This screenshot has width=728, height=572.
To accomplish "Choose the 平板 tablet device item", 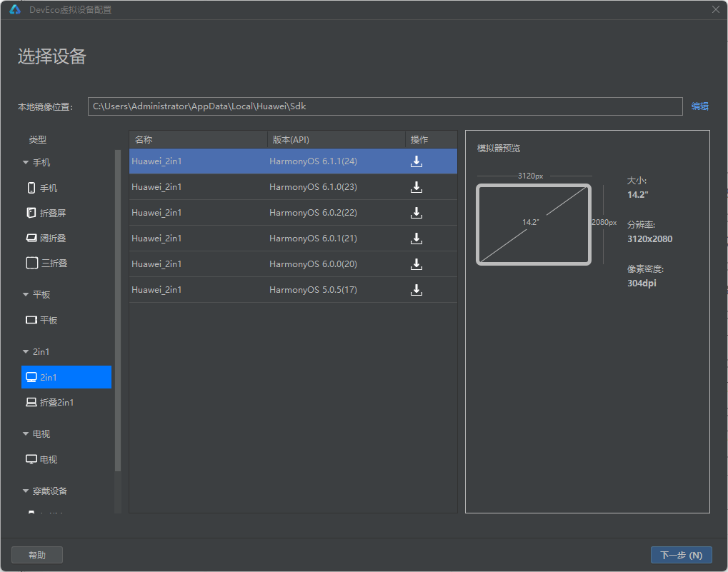I will pyautogui.click(x=41, y=320).
